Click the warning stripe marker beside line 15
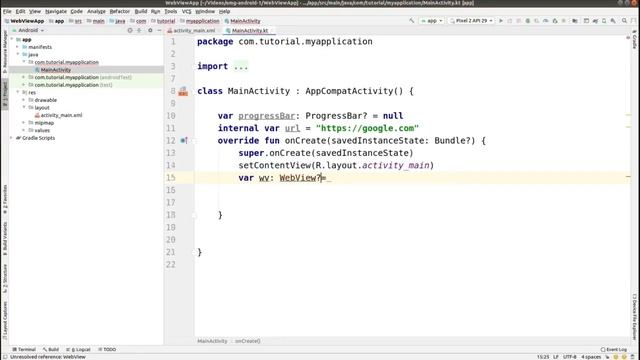This screenshot has width=640, height=360. [628, 177]
